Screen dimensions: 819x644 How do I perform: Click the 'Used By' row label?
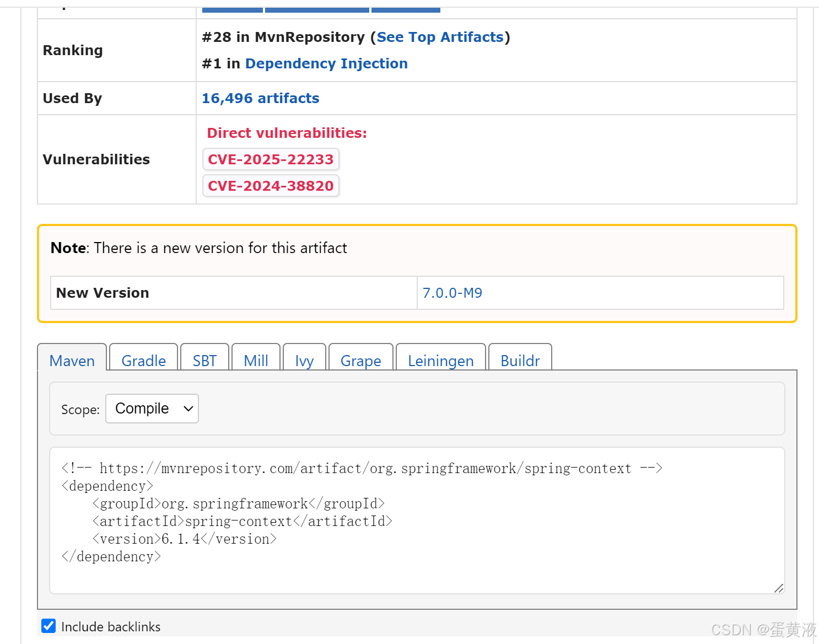pos(72,98)
